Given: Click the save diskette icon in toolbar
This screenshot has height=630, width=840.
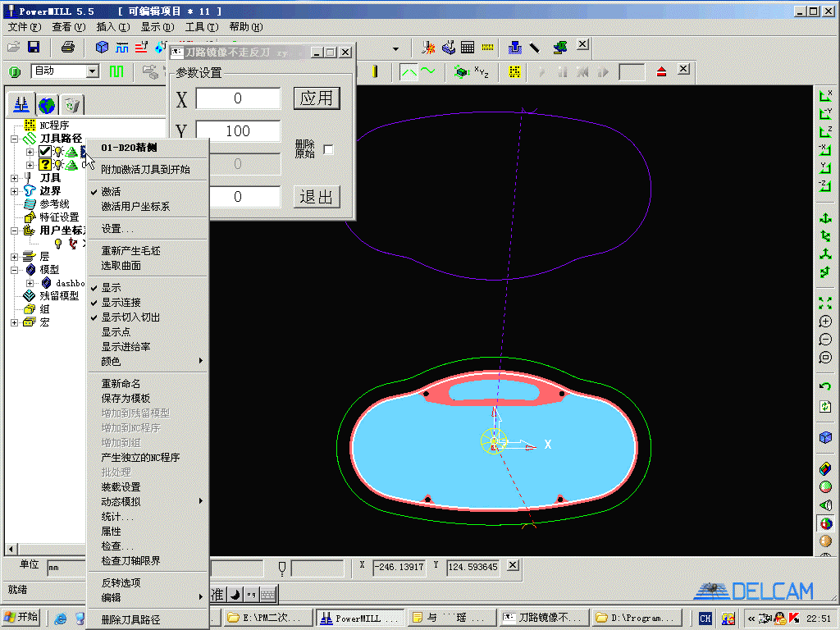Looking at the screenshot, I should coord(33,47).
